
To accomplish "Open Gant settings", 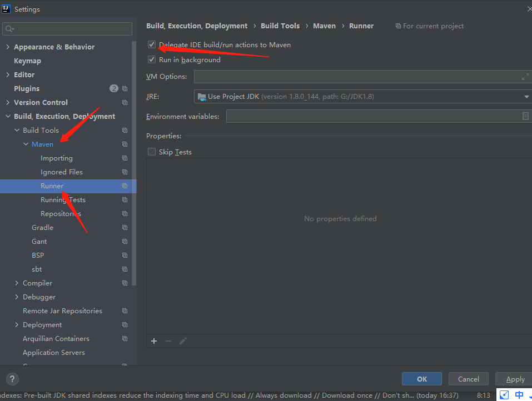I will click(39, 242).
